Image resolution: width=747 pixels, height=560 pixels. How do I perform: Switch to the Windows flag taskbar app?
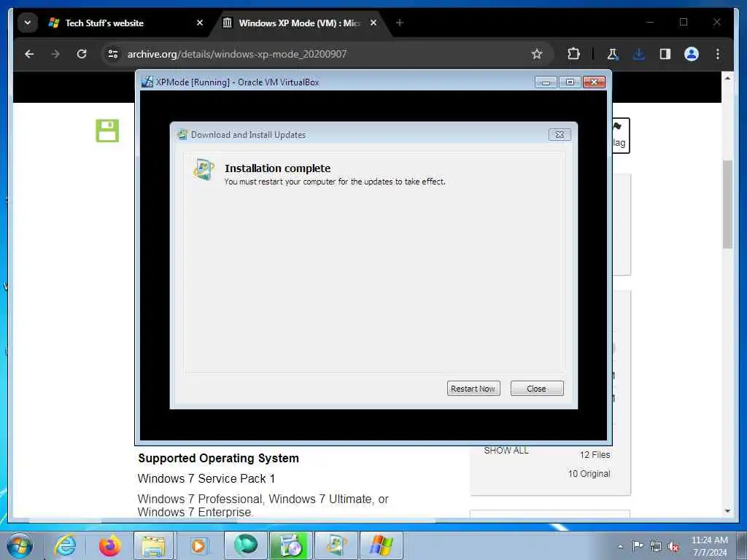pos(381,545)
